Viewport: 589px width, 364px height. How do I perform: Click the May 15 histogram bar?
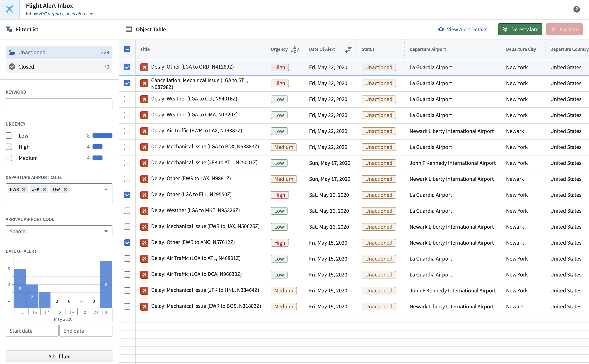point(20,288)
